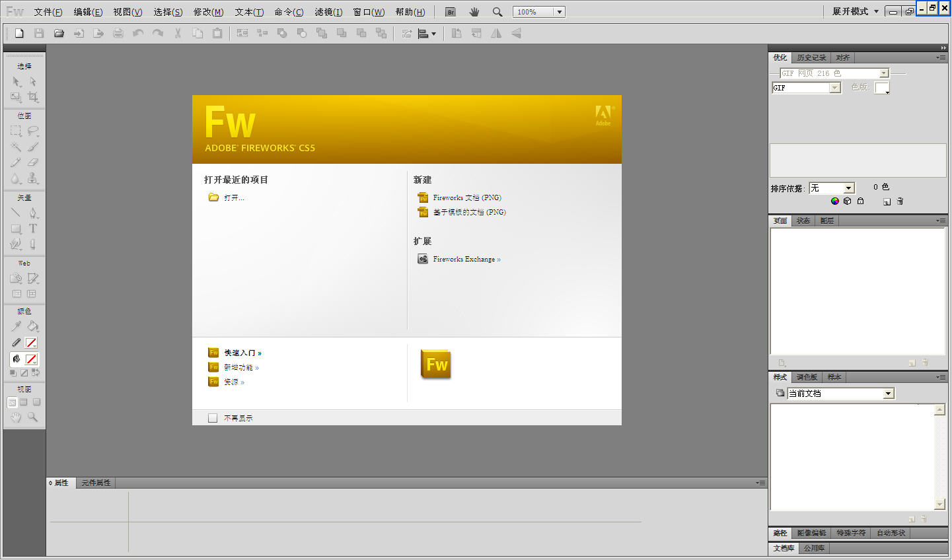
Task: Switch to the 历史记录 panel tab
Action: tap(811, 57)
